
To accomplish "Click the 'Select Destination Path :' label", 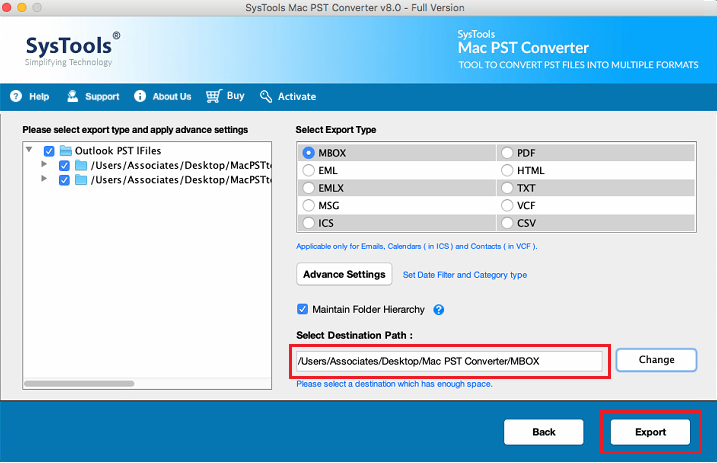I will click(354, 335).
